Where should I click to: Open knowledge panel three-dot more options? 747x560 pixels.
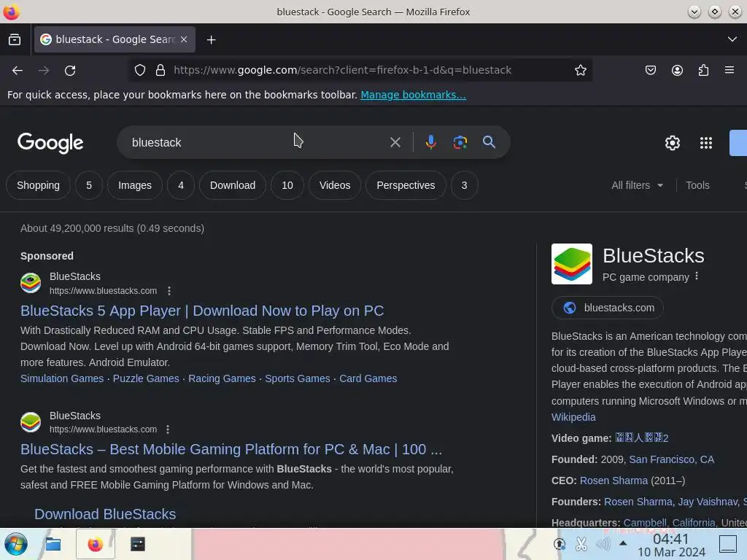pyautogui.click(x=697, y=276)
